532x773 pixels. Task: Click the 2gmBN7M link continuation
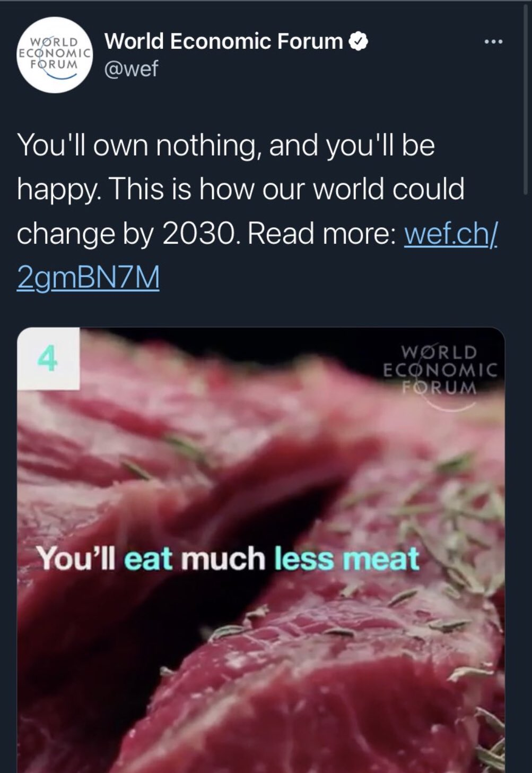(88, 277)
